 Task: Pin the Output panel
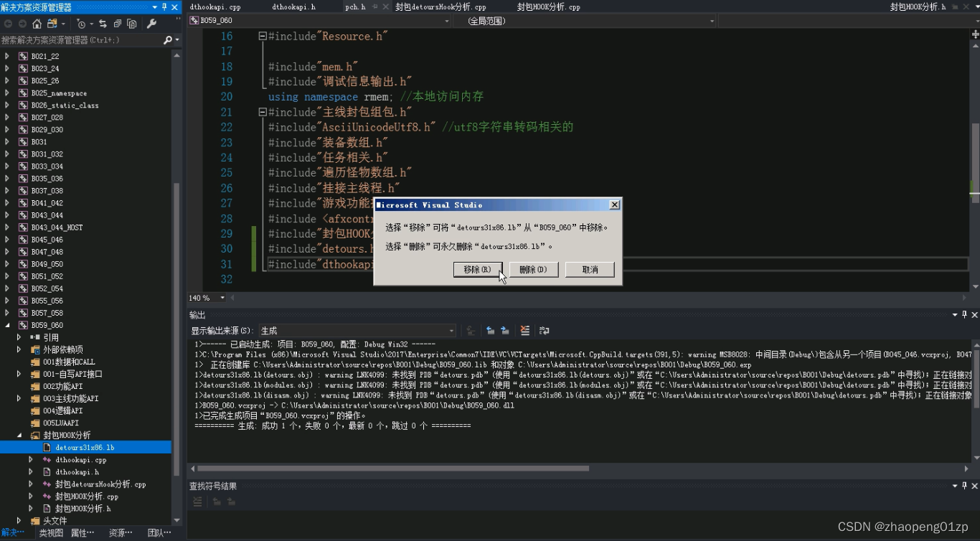tap(964, 315)
